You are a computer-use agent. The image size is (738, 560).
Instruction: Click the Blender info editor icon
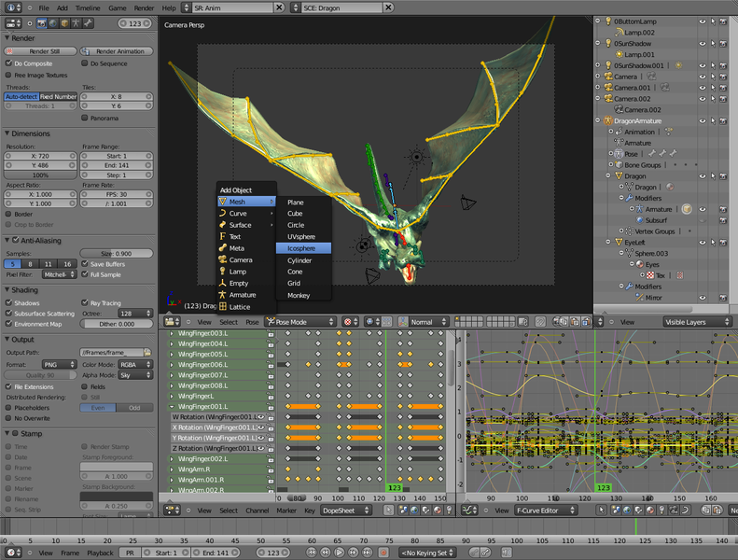coord(13,8)
